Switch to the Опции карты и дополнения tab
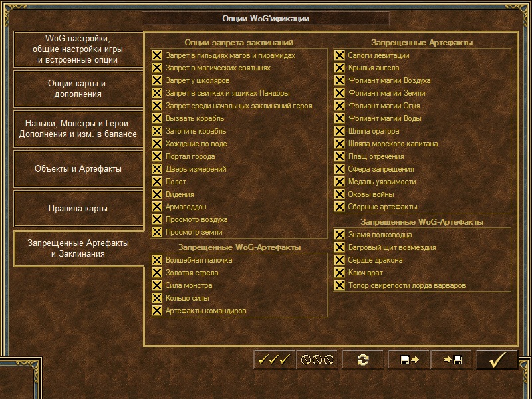Image resolution: width=532 pixels, height=399 pixels. click(x=78, y=89)
